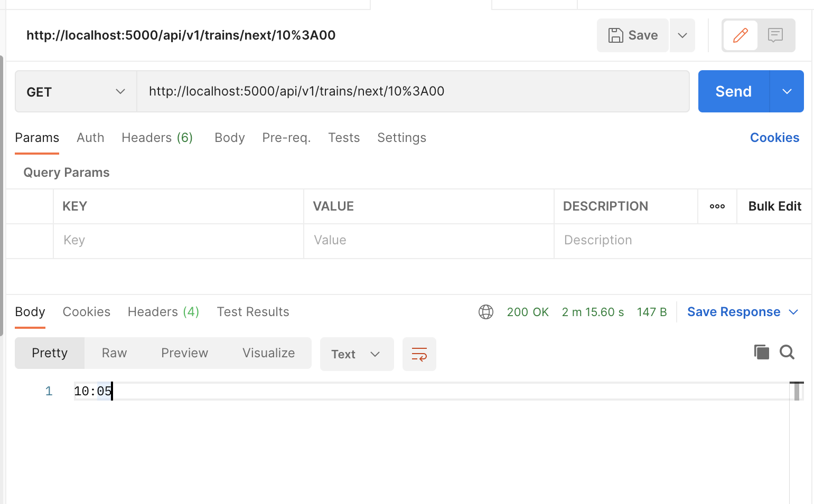Click the response editor scrollbar thumb

[797, 391]
